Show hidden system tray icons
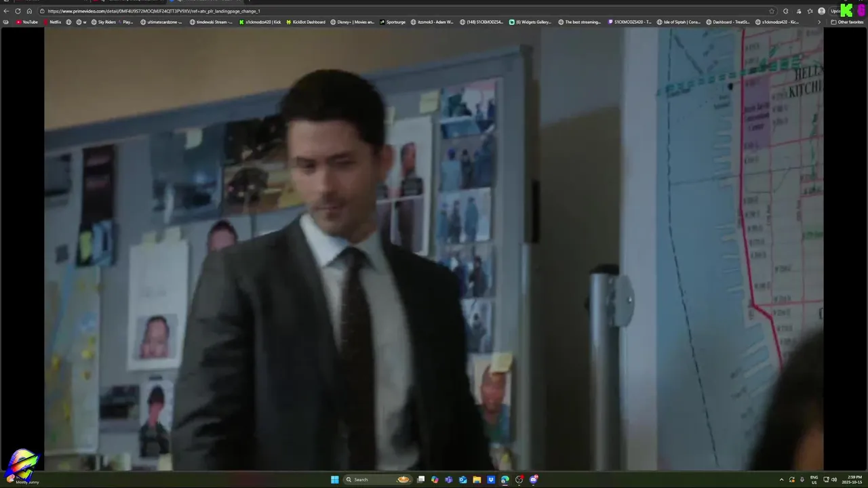868x488 pixels. point(781,479)
